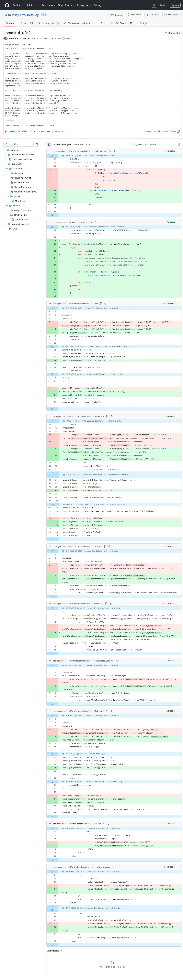Open the Solutions menu
Screen dimensions: 183x980
pyautogui.click(x=33, y=5)
